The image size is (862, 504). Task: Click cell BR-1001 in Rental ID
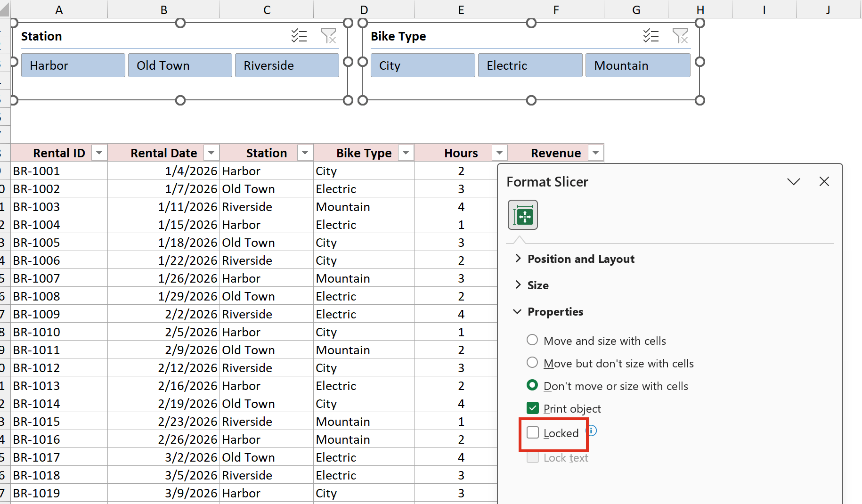59,171
